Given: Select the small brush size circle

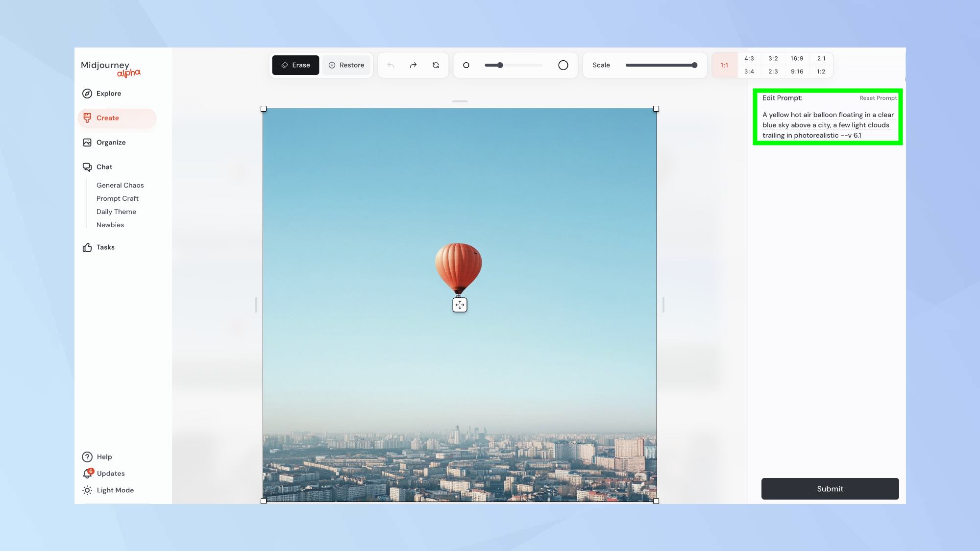Looking at the screenshot, I should click(466, 65).
